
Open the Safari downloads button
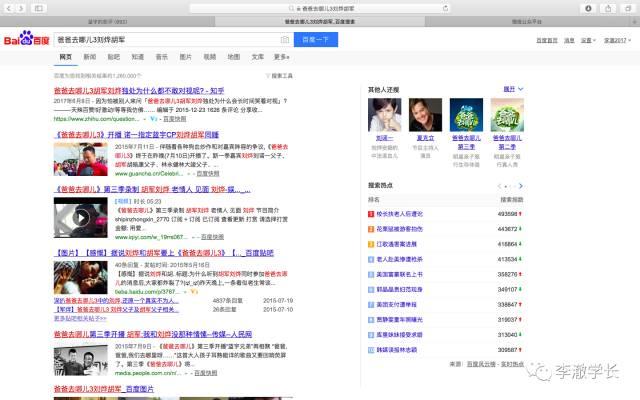(588, 8)
